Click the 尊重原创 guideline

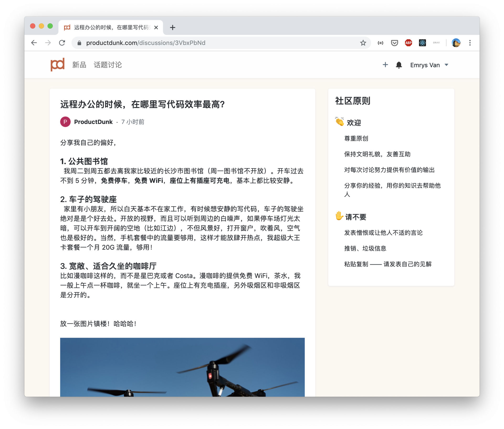pos(356,138)
